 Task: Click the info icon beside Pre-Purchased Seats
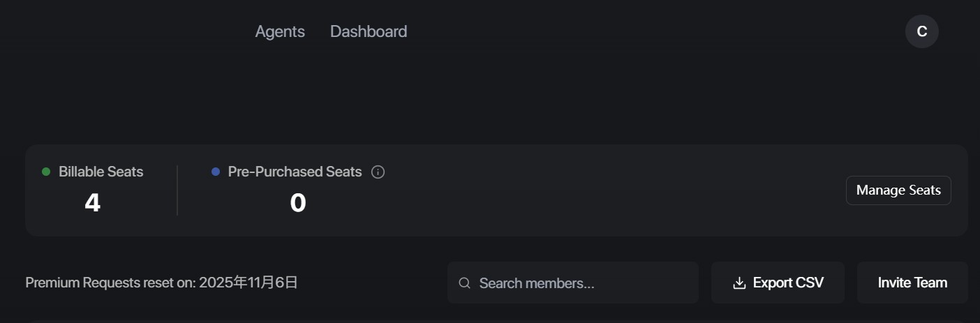point(378,172)
